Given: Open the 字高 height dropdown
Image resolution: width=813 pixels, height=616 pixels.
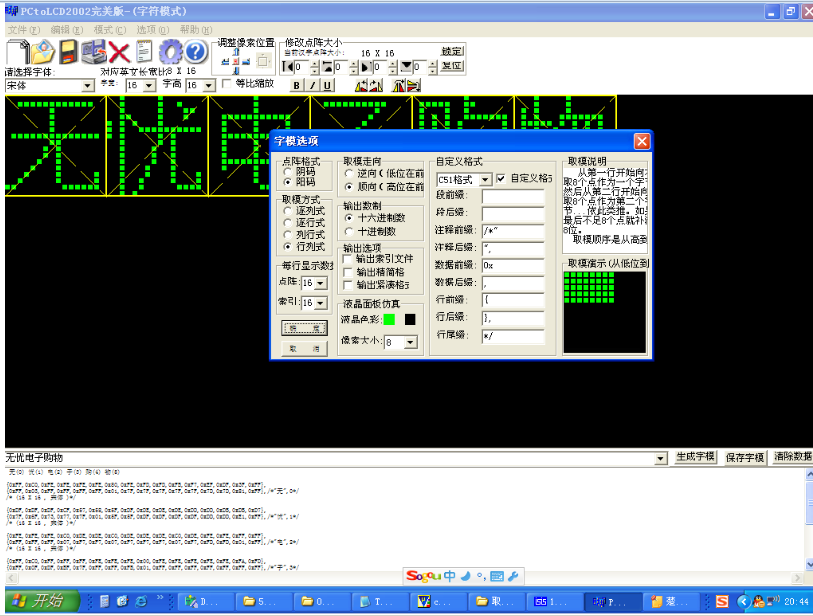Looking at the screenshot, I should pyautogui.click(x=209, y=86).
